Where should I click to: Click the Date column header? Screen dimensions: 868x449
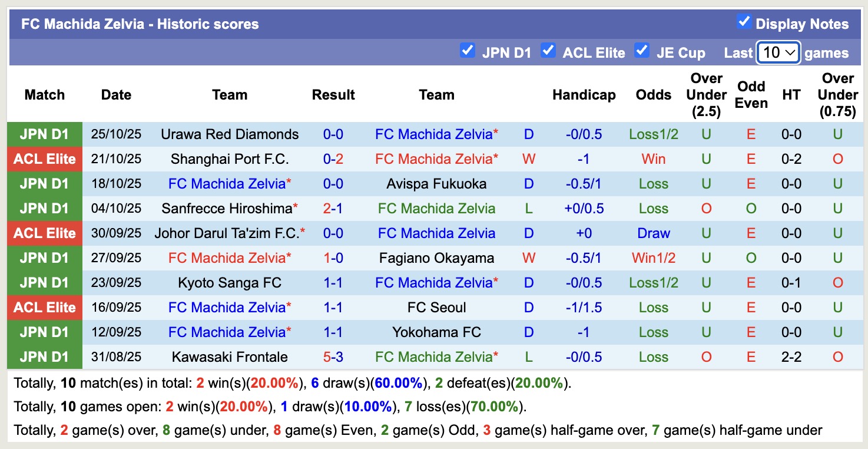[x=116, y=94]
